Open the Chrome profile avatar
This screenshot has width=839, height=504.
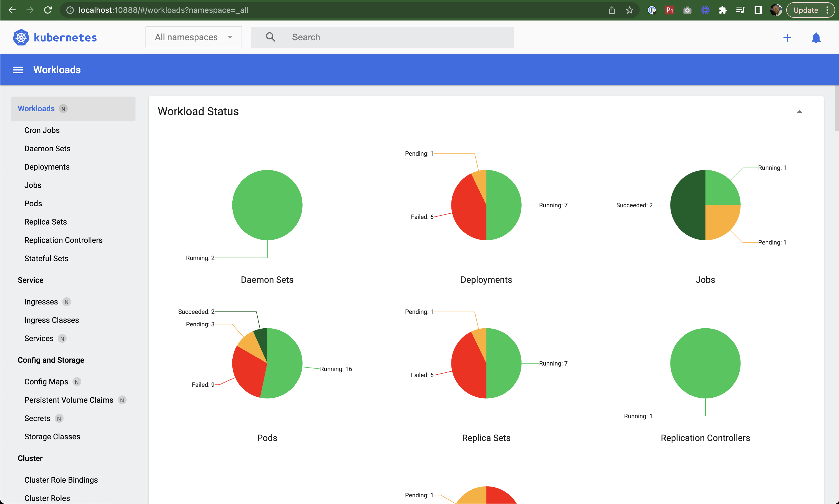(776, 10)
